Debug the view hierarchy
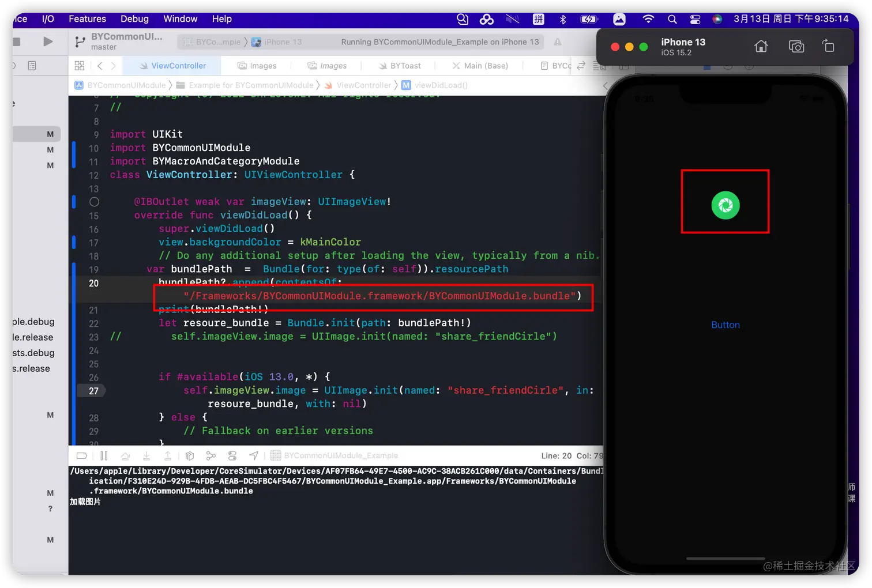Viewport: 872px width, 588px height. (190, 456)
